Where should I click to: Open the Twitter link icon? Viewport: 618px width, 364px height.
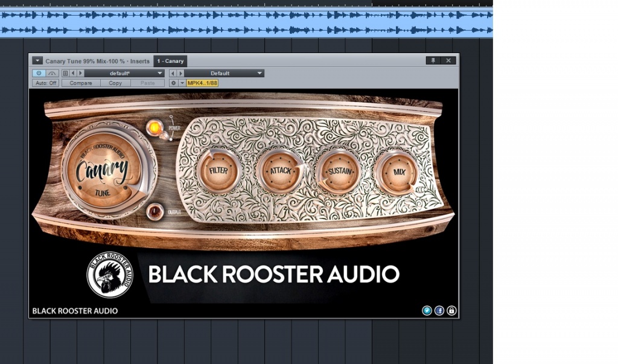point(427,311)
